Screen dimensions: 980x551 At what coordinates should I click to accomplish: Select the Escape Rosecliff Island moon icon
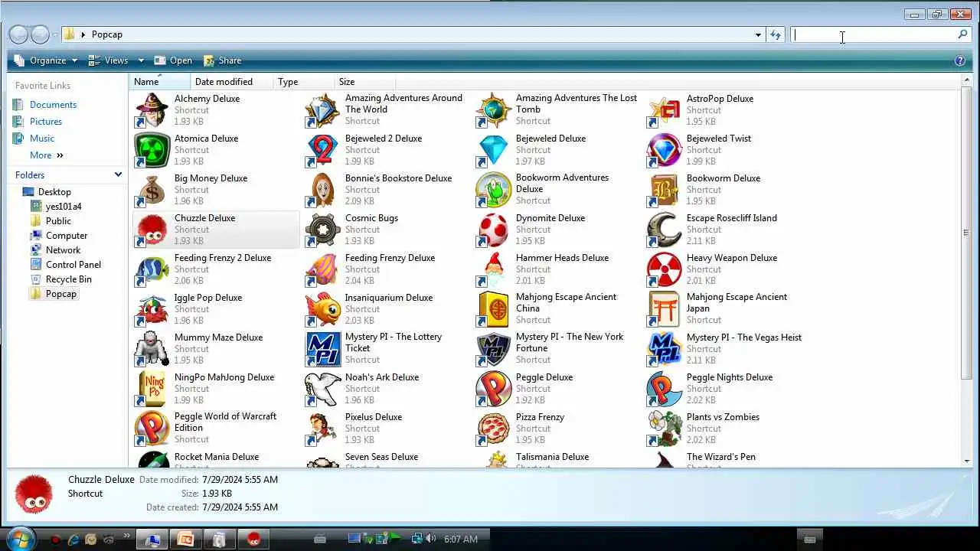pos(664,230)
